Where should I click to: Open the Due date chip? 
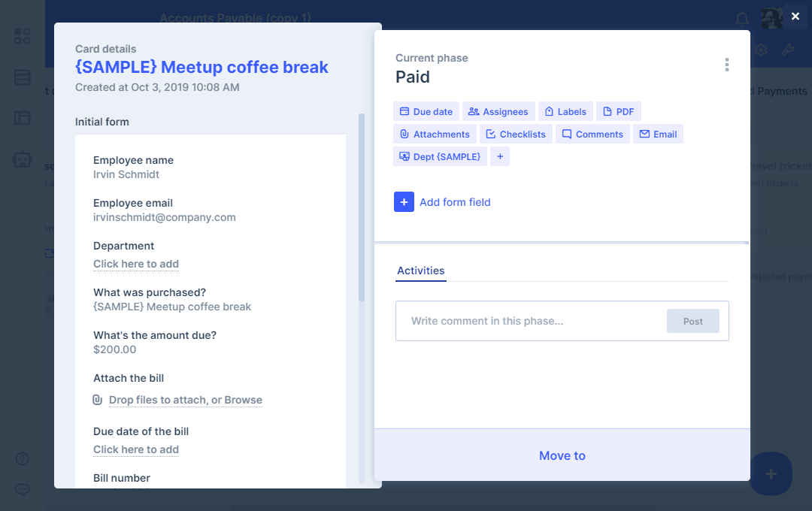point(426,111)
